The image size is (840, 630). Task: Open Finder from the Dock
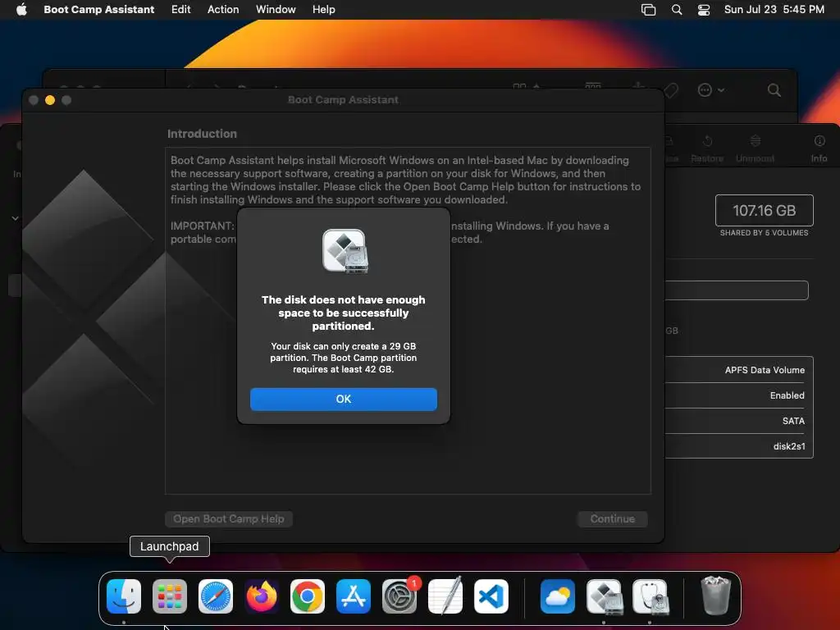pyautogui.click(x=124, y=596)
